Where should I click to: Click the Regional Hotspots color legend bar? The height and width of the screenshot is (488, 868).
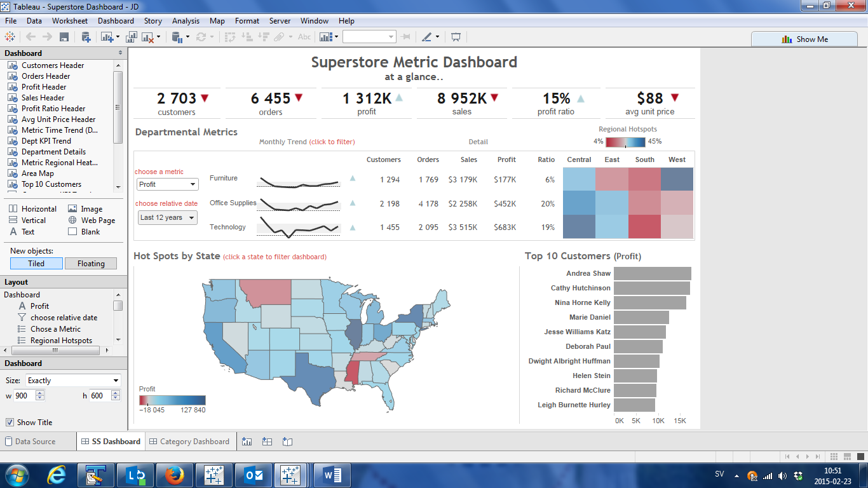tap(625, 142)
